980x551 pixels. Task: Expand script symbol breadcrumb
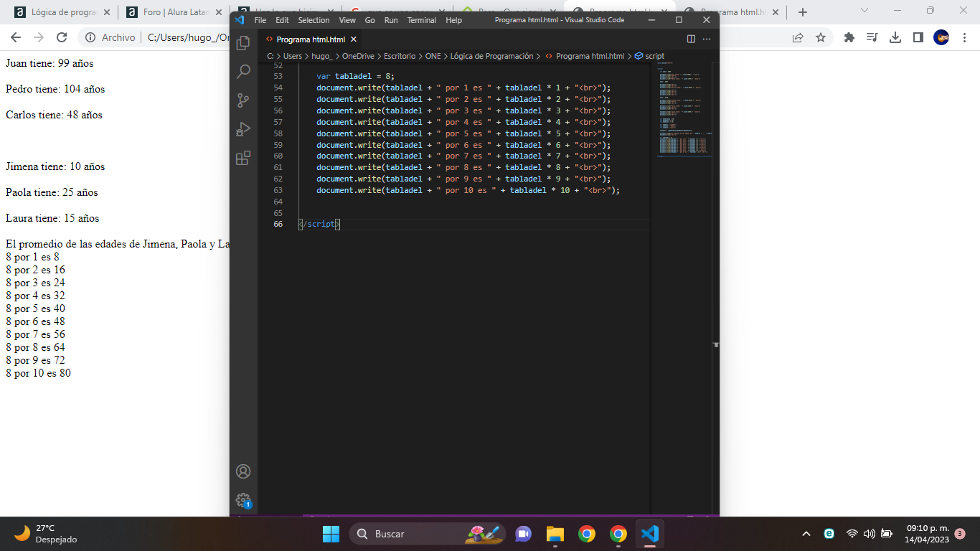coord(649,56)
